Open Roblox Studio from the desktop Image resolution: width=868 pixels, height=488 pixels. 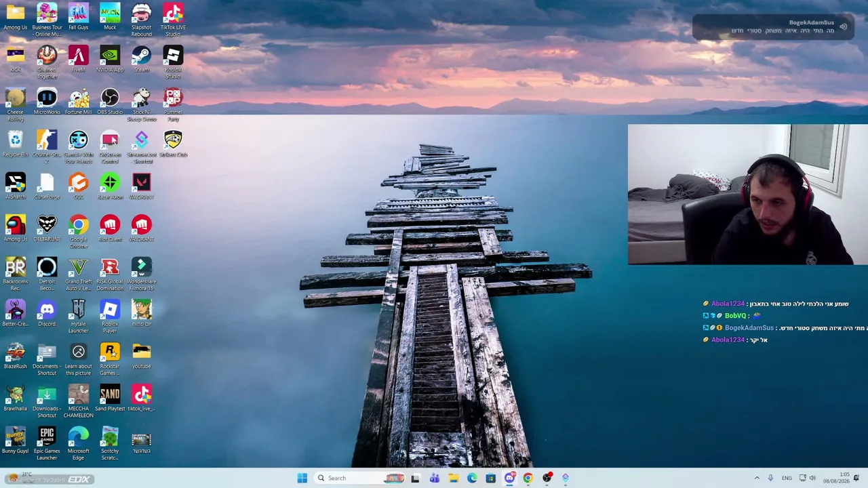(173, 62)
